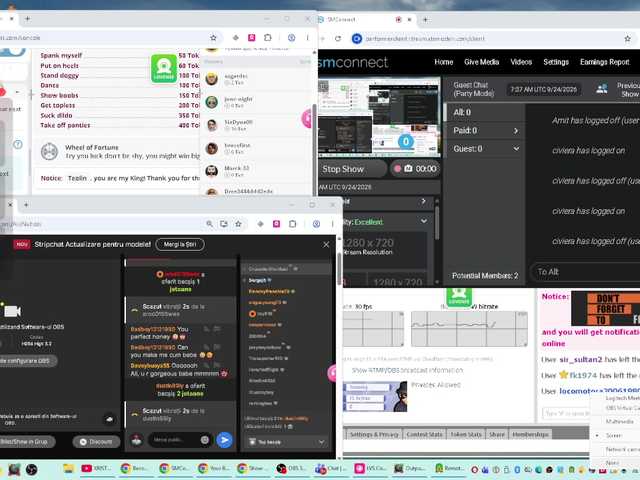The width and height of the screenshot is (640, 480).
Task: Reload the SMConnect browser page
Action: click(x=338, y=38)
